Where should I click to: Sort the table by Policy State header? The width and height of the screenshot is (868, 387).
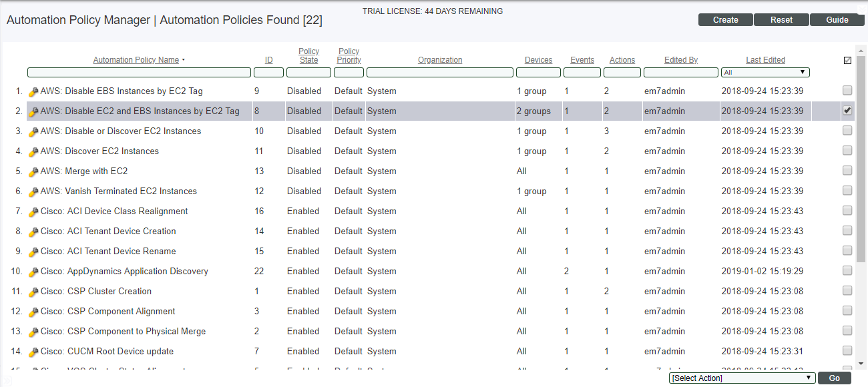pyautogui.click(x=308, y=55)
